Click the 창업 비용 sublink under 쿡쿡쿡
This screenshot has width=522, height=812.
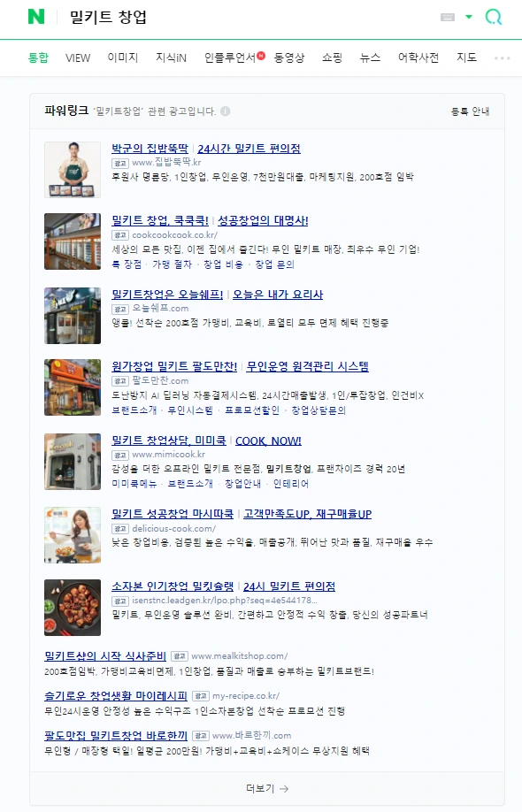(x=223, y=264)
